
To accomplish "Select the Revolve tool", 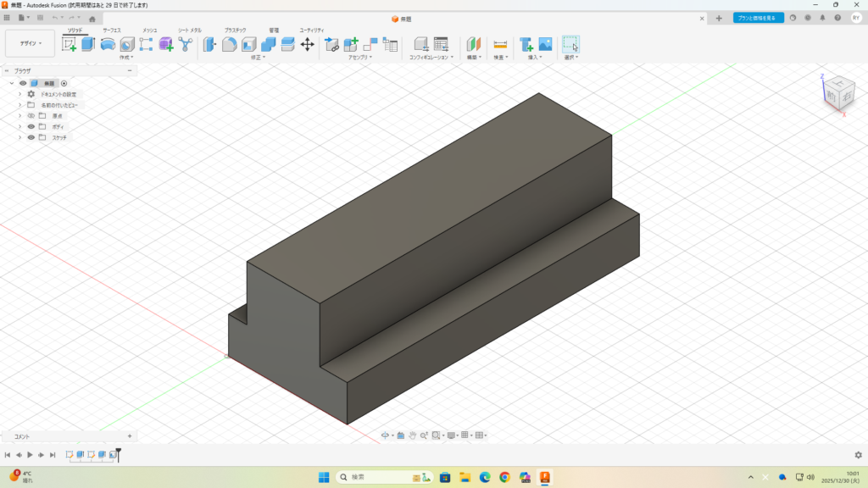I will pos(108,44).
